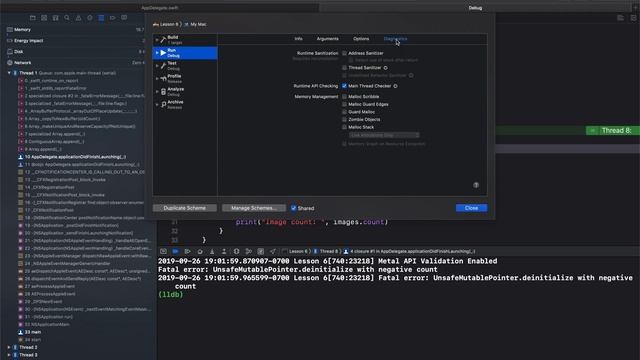Expand the Test scheme action
The width and height of the screenshot is (640, 360).
pos(157,65)
